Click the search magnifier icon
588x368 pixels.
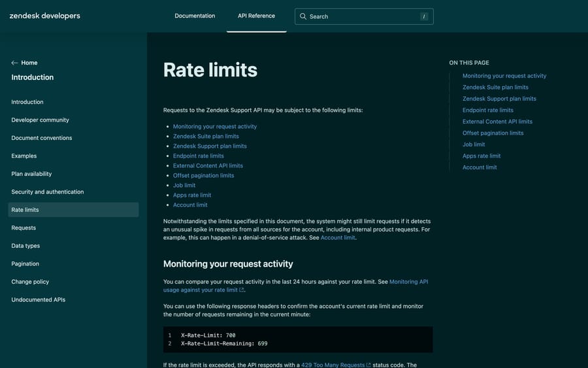pyautogui.click(x=303, y=16)
